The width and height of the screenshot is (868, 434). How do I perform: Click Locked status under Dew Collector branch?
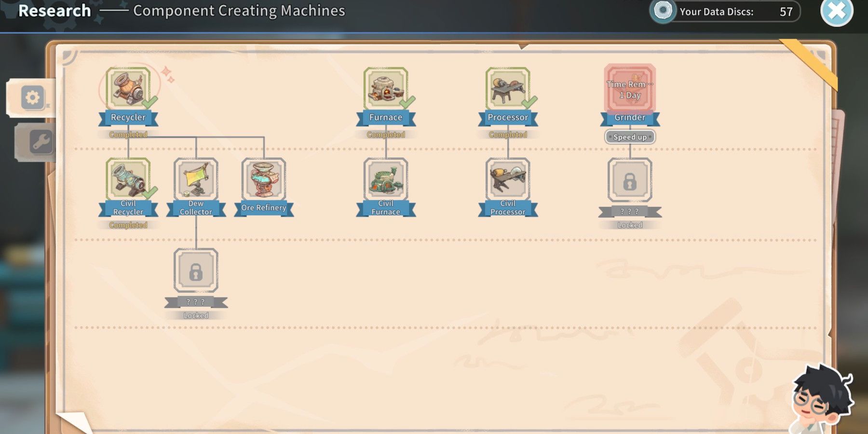pyautogui.click(x=196, y=316)
